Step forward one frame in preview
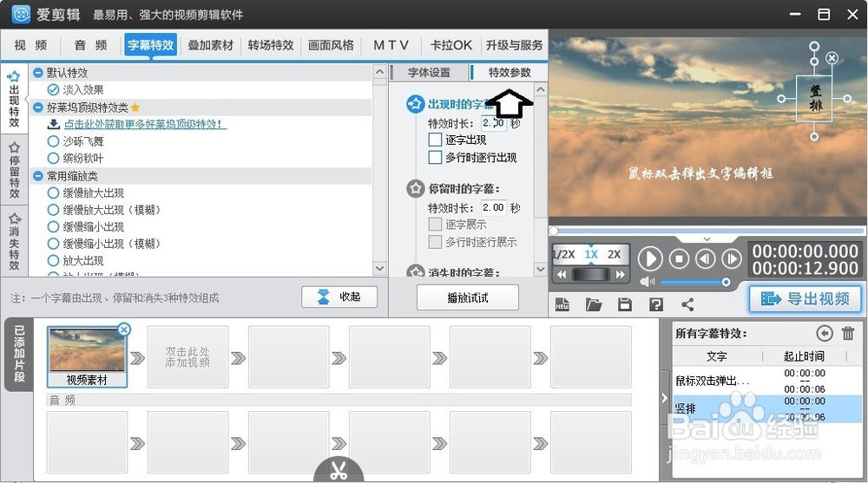This screenshot has width=868, height=483. coord(731,258)
